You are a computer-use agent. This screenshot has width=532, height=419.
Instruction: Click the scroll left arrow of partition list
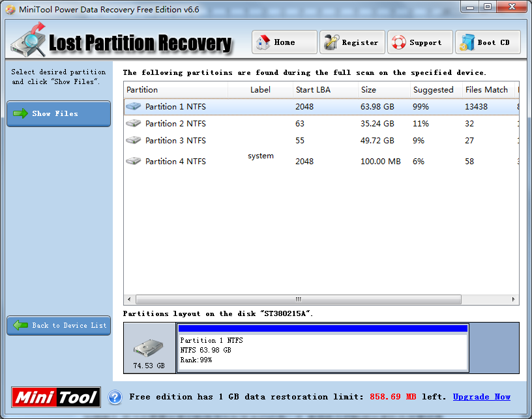(x=129, y=299)
